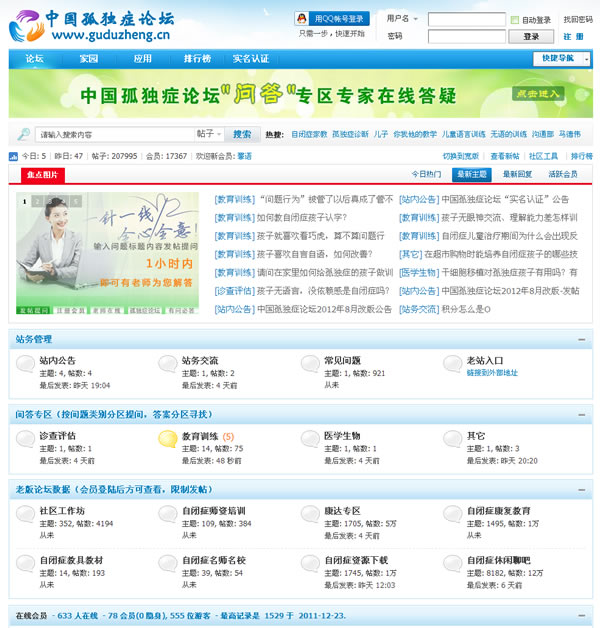Open the 用户名 login type dropdown

click(404, 19)
